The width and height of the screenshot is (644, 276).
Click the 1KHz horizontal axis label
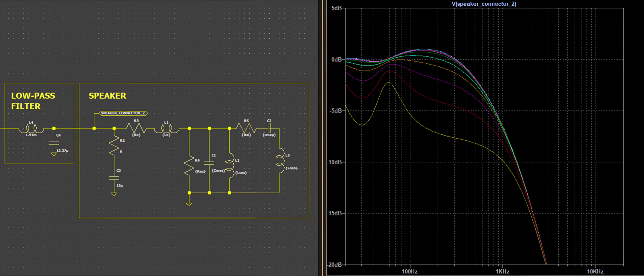(x=503, y=272)
